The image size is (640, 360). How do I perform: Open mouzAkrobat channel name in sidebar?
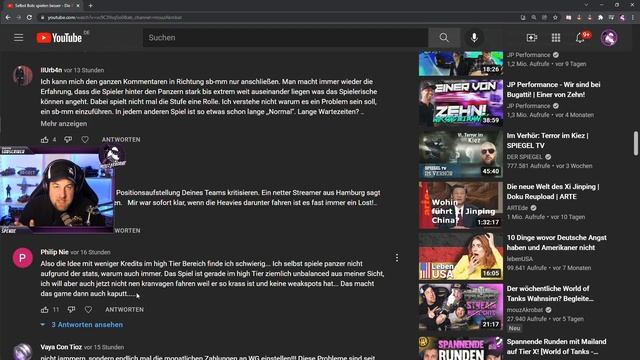(x=525, y=310)
